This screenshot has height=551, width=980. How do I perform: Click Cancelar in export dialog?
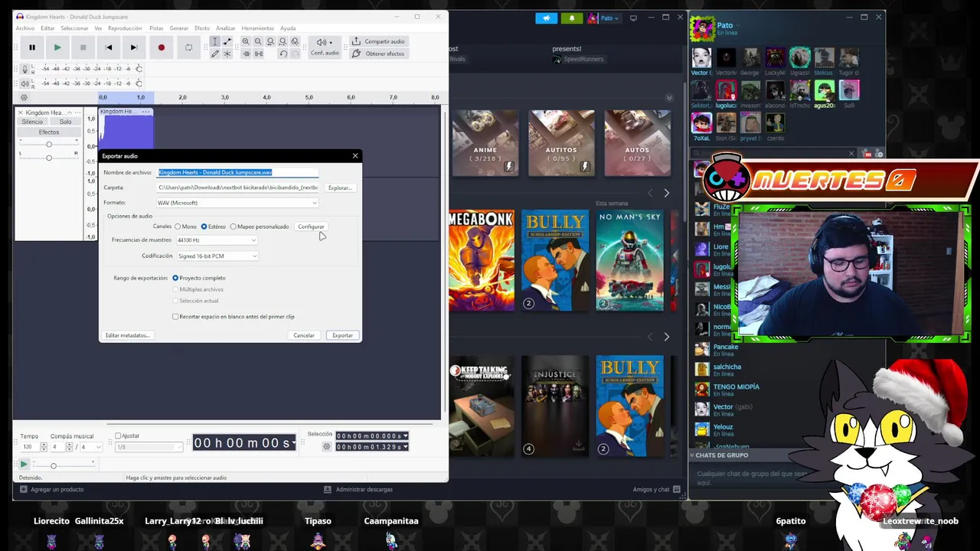pyautogui.click(x=304, y=335)
